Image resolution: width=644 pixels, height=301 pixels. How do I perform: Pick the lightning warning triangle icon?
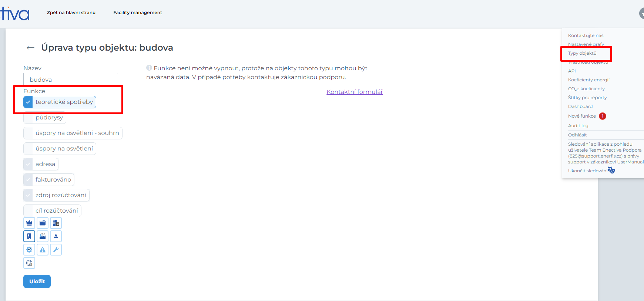point(43,250)
